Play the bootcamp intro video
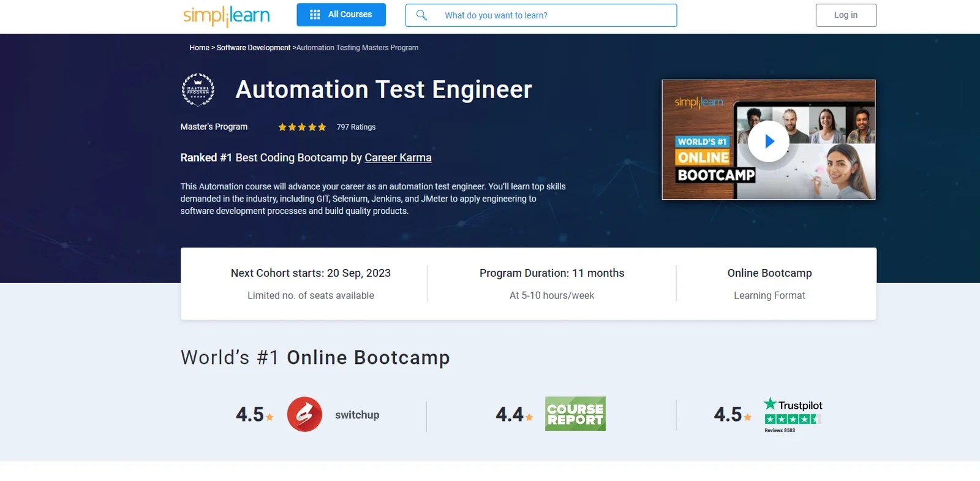This screenshot has height=481, width=980. click(x=769, y=141)
